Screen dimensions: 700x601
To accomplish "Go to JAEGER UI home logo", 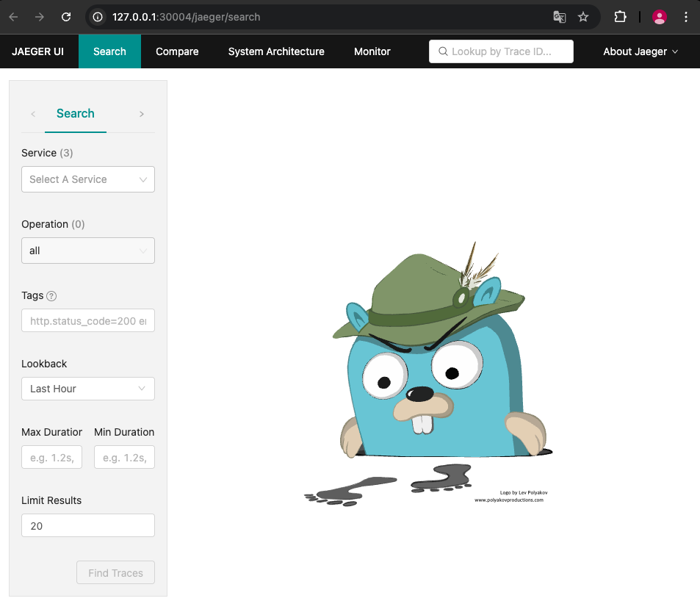I will coord(37,51).
